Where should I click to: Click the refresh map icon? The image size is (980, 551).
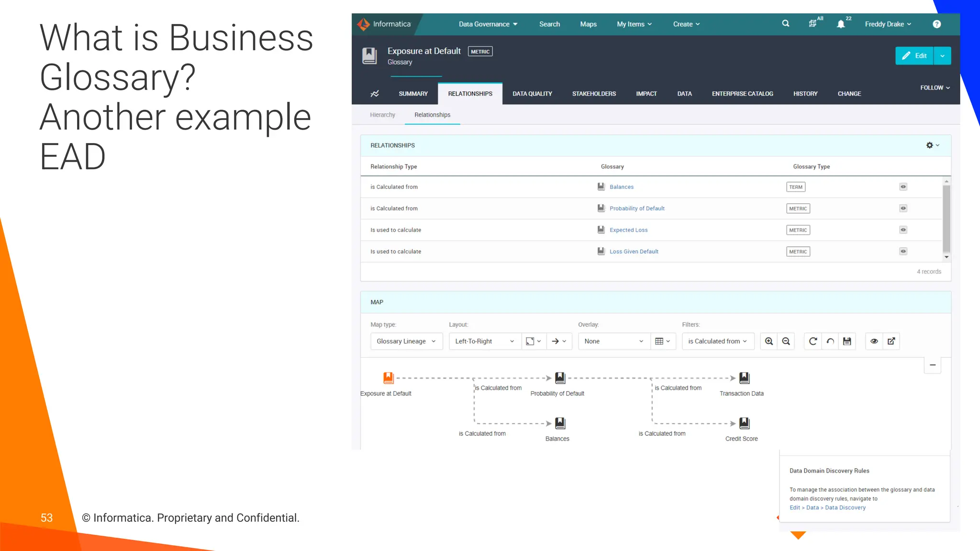[813, 341]
